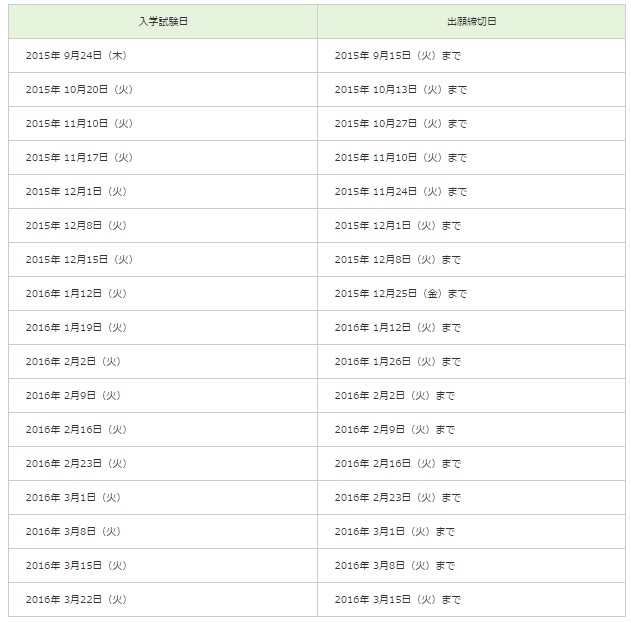
Task: Select exam date cell 2016年 2月23日（火）
Action: click(x=76, y=464)
